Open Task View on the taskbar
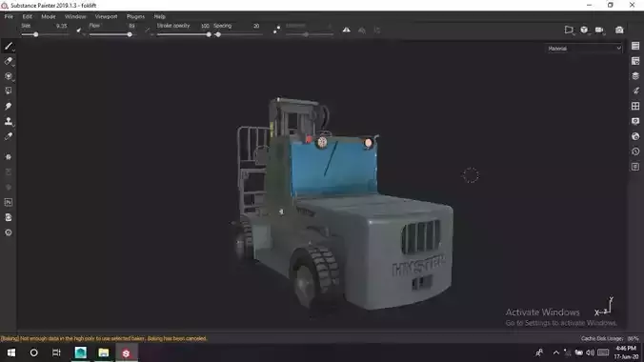 click(x=56, y=352)
